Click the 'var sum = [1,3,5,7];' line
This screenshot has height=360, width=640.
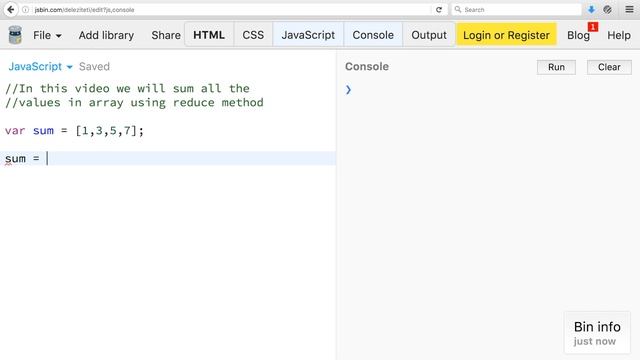click(x=74, y=131)
